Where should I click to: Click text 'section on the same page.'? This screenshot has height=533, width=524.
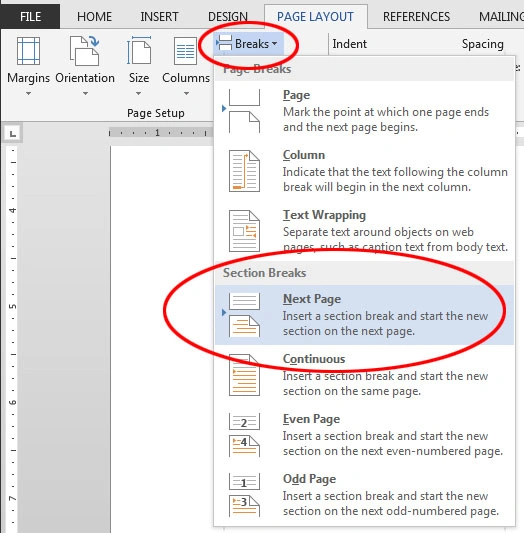[352, 391]
